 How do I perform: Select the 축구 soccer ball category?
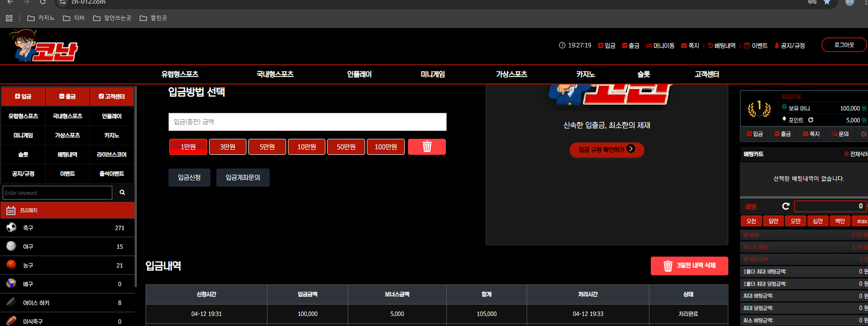68,227
